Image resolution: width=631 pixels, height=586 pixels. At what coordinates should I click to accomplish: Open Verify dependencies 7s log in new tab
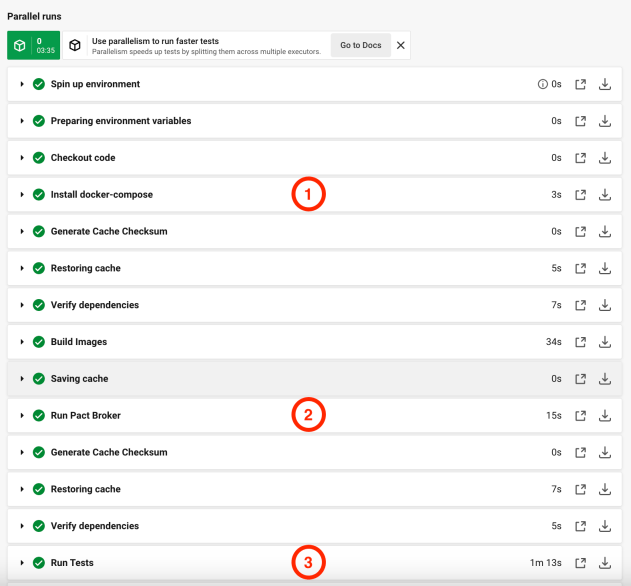581,305
